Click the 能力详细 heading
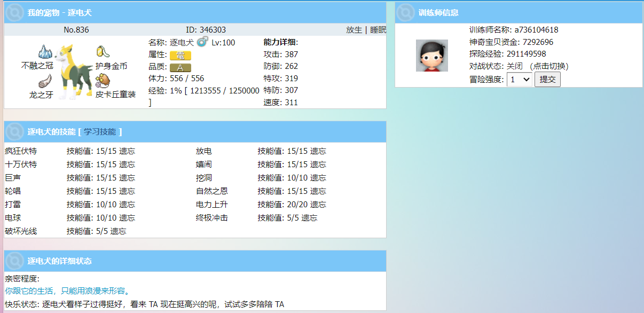Viewport: 644px width, 313px height. point(281,42)
